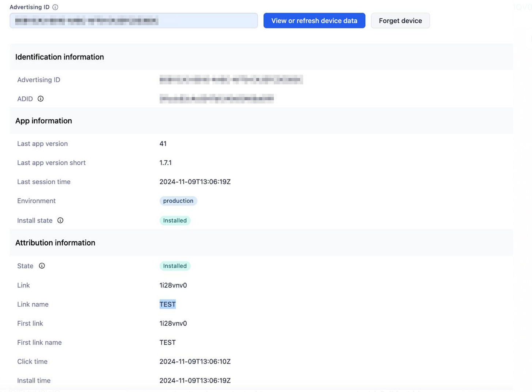532x392 pixels.
Task: Click the info icon next to Install state
Action: tap(60, 220)
